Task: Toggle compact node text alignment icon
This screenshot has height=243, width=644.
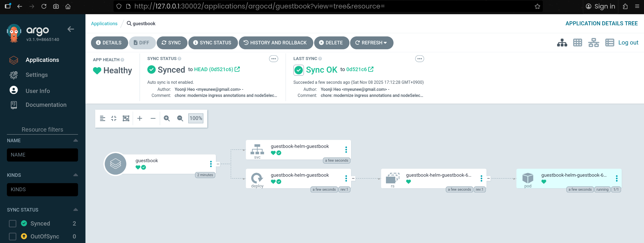Action: pos(102,118)
